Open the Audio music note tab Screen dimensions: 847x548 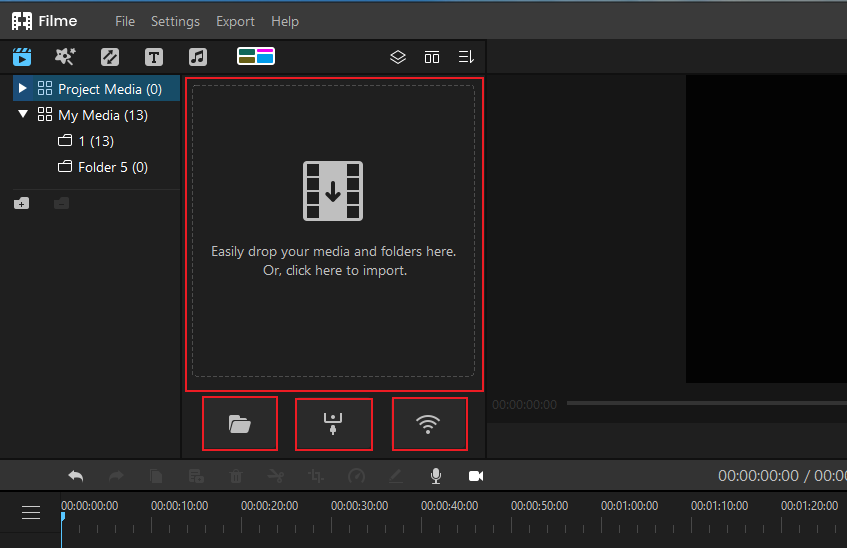coord(198,57)
